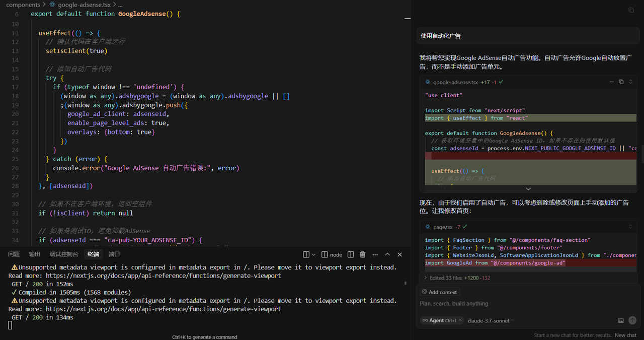Click the terminal scrollbar marker
Viewport: 644px width, 340px height.
(x=406, y=283)
